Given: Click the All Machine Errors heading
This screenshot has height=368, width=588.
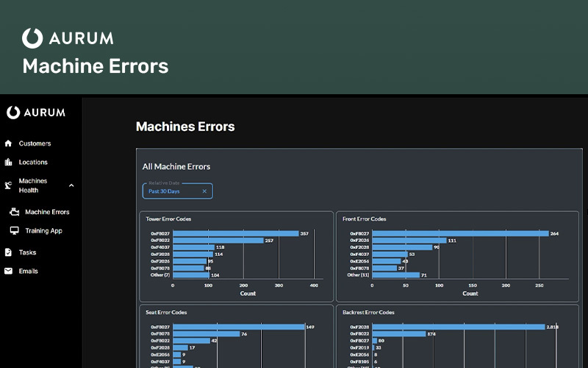Looking at the screenshot, I should coord(176,166).
